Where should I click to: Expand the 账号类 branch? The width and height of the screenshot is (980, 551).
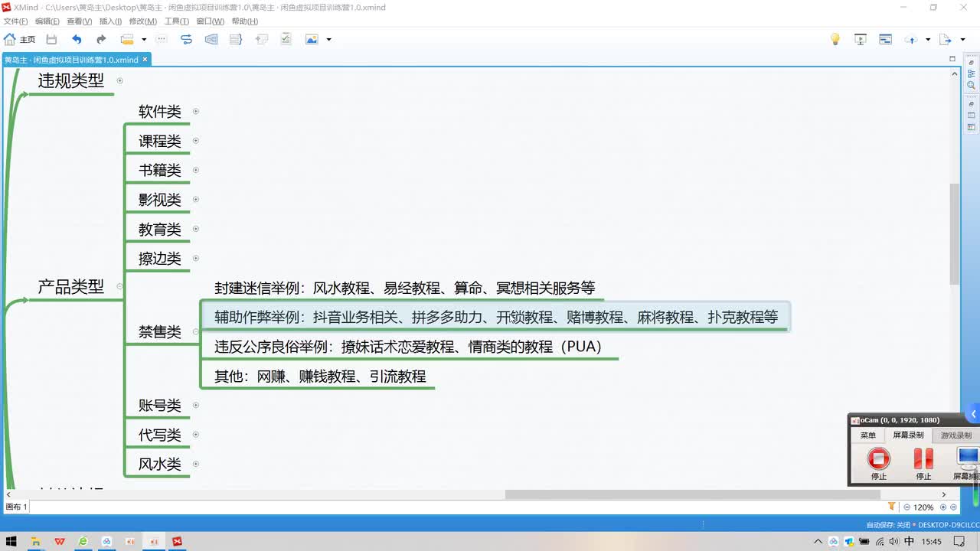[196, 406]
